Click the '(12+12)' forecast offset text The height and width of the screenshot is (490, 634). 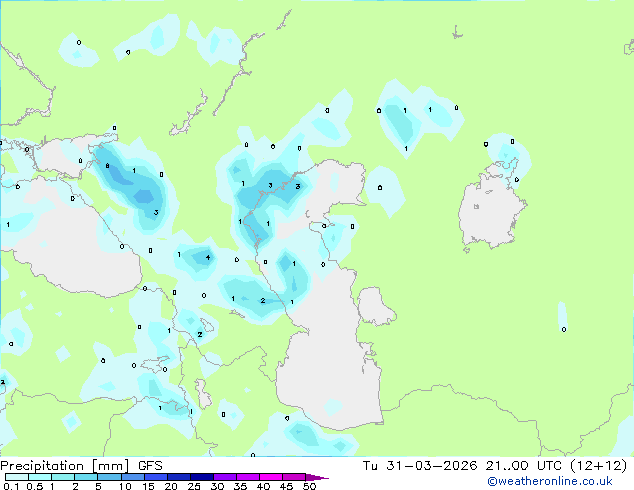[x=598, y=466]
